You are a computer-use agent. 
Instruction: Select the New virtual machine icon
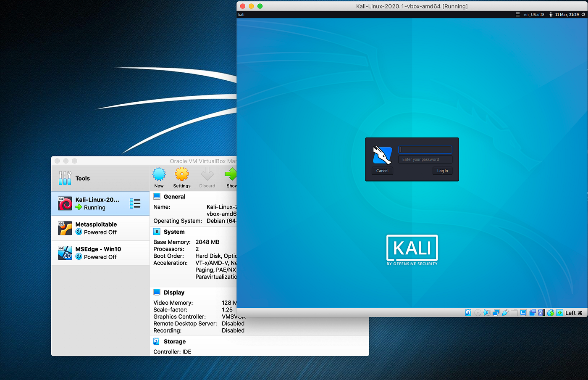[159, 173]
